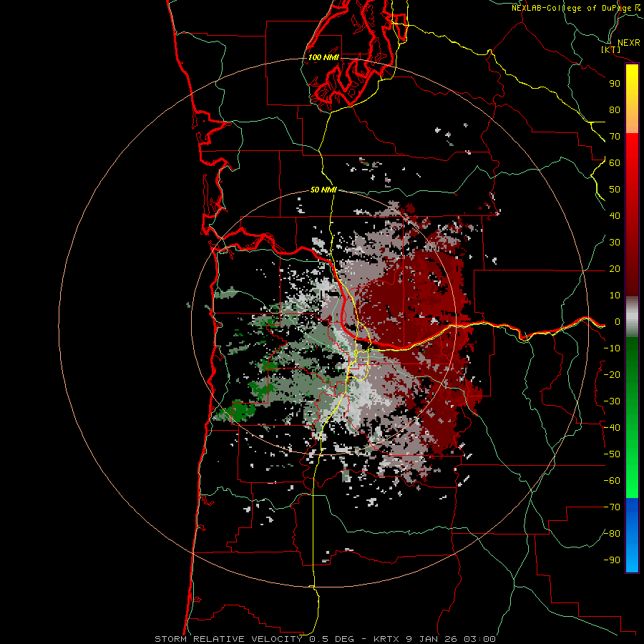This screenshot has width=644, height=644.
Task: Select the positive 30 value on velocity scale
Action: coord(615,243)
